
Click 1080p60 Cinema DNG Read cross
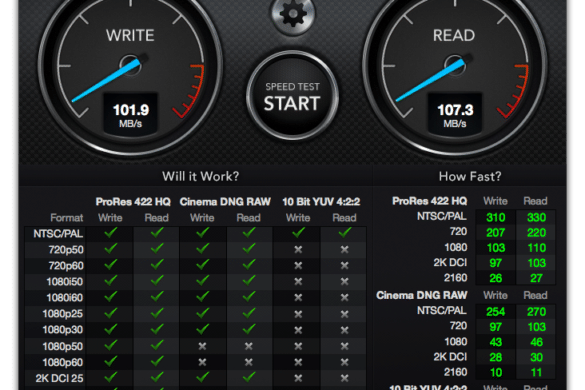click(x=248, y=362)
